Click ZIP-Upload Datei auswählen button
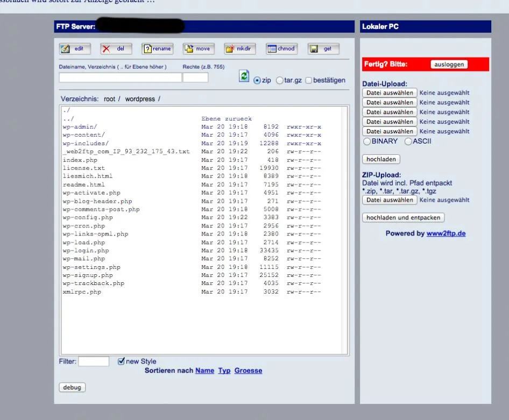This screenshot has height=420, width=509. pos(390,200)
